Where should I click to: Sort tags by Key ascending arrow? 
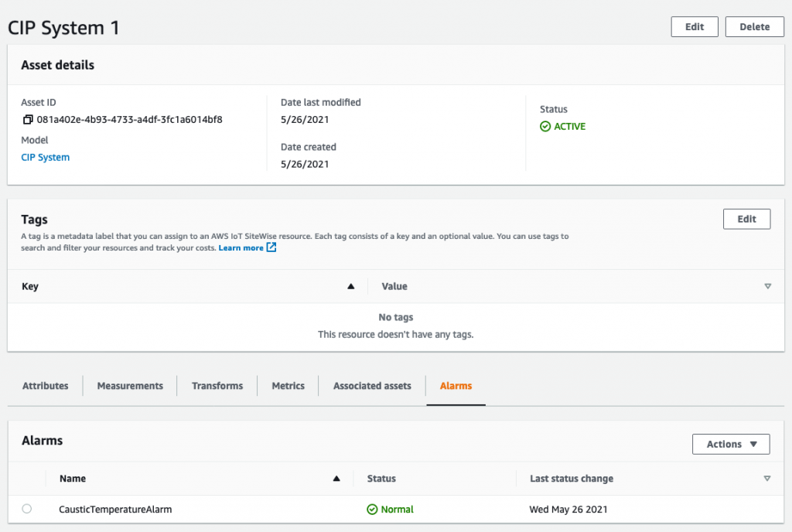click(350, 286)
